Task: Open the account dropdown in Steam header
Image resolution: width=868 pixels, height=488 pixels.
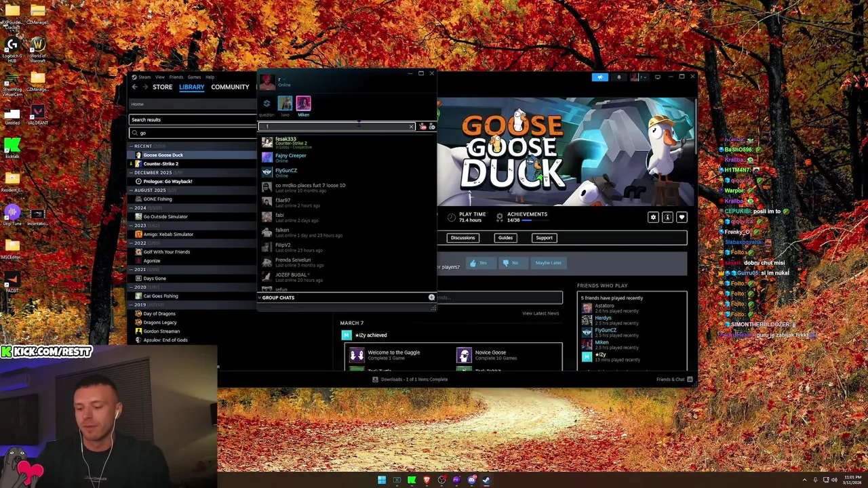Action: pyautogui.click(x=639, y=77)
